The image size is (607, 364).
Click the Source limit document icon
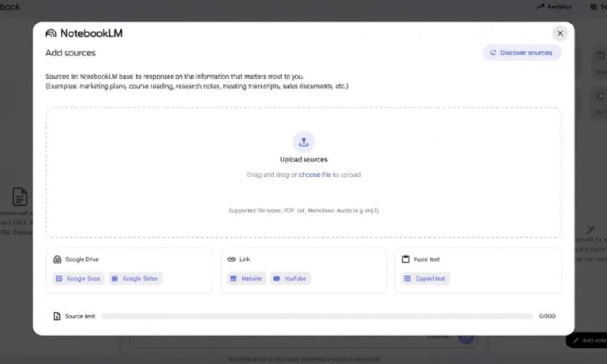pos(57,316)
